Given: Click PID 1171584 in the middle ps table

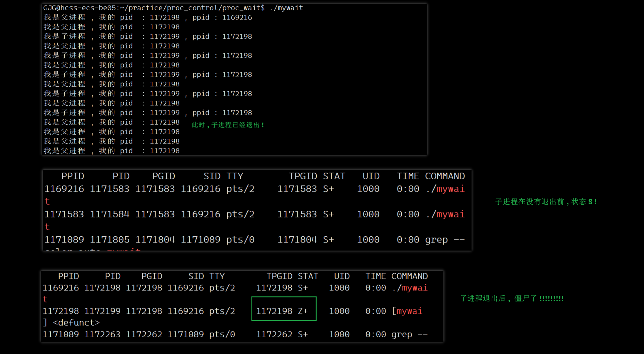Looking at the screenshot, I should [x=109, y=214].
